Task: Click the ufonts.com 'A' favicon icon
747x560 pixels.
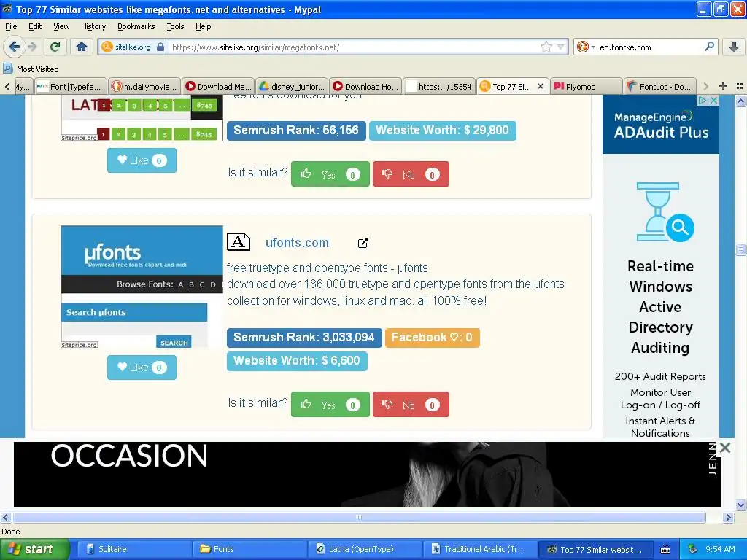Action: (x=239, y=242)
